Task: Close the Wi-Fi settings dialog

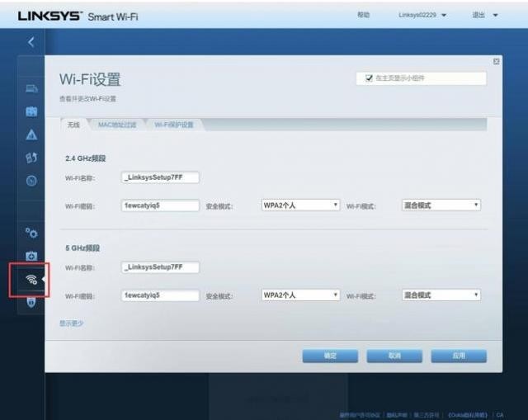Action: [x=496, y=62]
